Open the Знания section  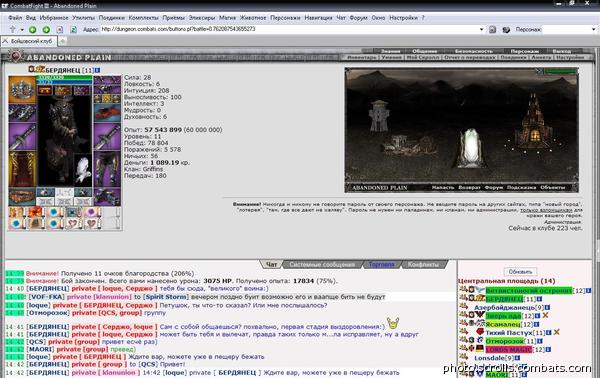[x=390, y=51]
